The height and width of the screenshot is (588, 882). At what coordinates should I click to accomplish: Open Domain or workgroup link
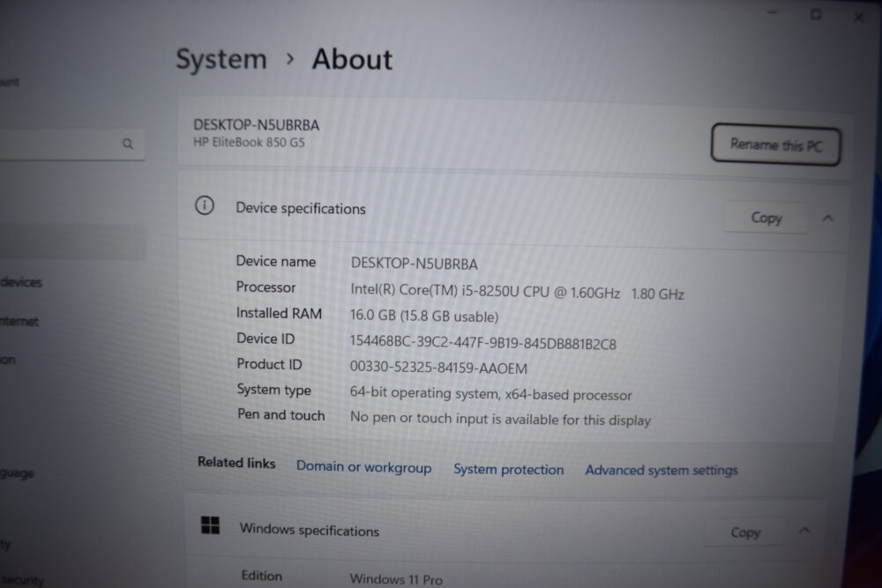click(363, 467)
